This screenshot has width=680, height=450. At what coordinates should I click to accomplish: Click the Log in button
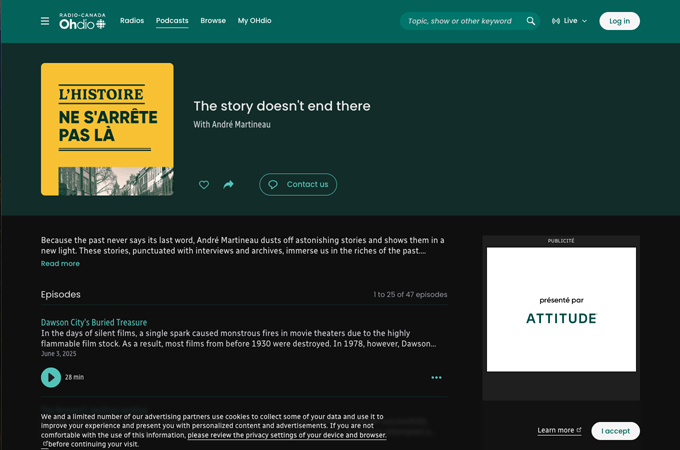pyautogui.click(x=619, y=21)
